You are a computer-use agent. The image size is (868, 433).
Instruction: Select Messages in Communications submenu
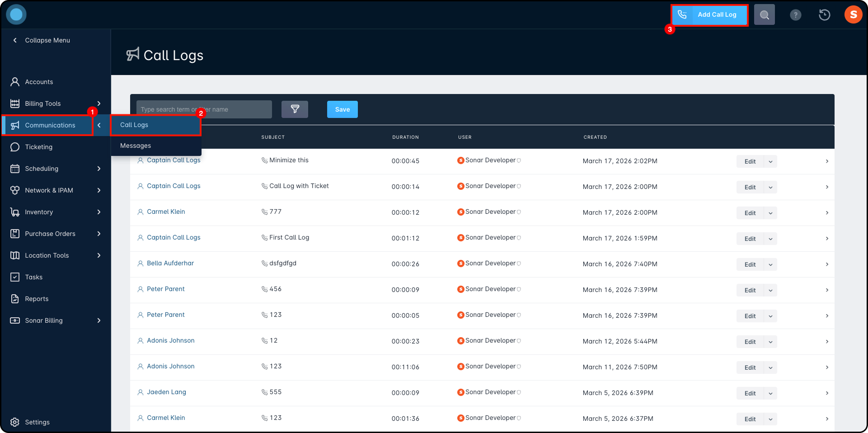156,146
